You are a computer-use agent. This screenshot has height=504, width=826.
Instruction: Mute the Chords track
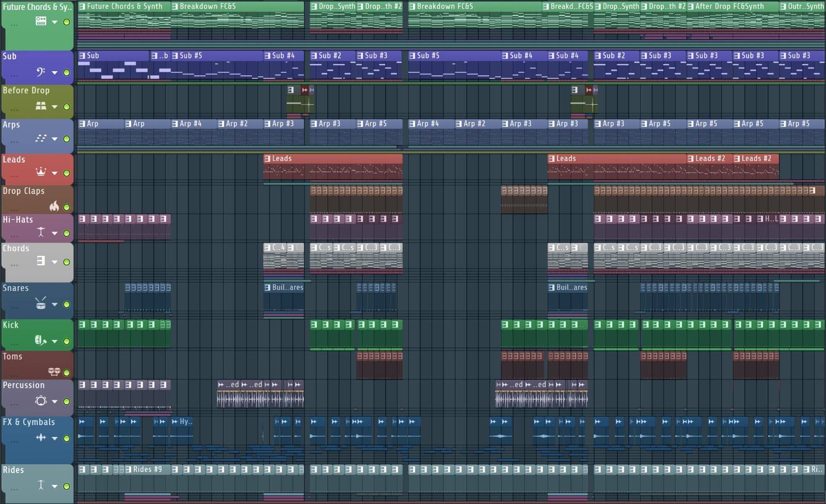tap(66, 262)
